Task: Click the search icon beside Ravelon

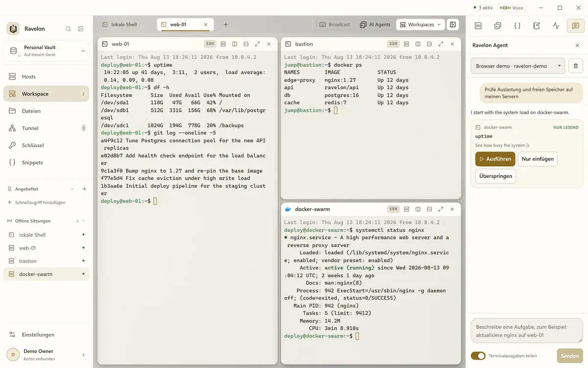Action: coord(69,29)
